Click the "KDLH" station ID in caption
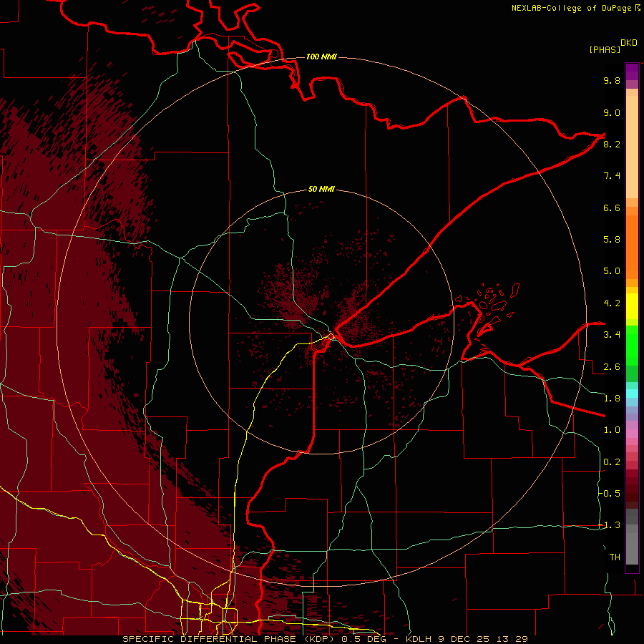The image size is (644, 644). (419, 639)
